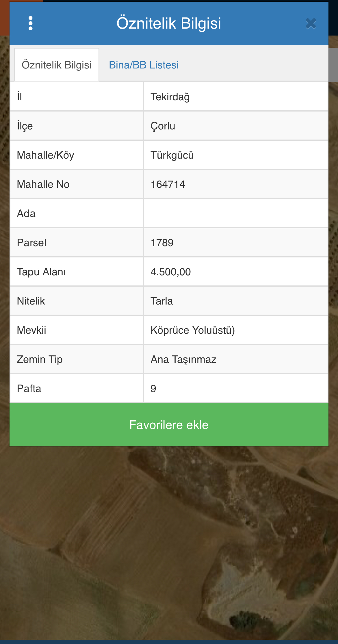Select the Öznitelik Bilgisi tab
338x644 pixels.
tap(57, 65)
